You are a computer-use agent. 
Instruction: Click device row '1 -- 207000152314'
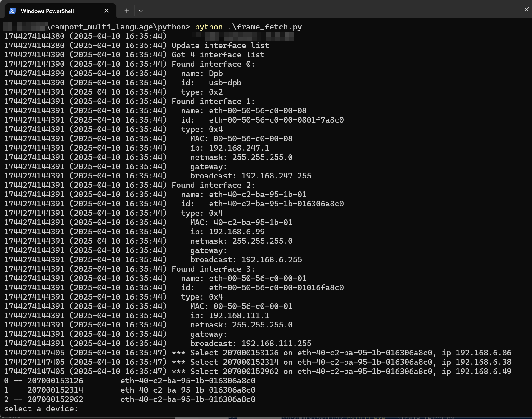click(130, 390)
